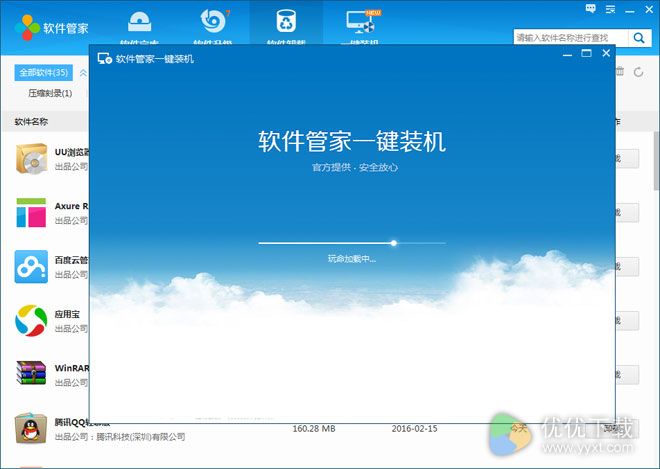Click the 玩命加载中 loading text
660x469 pixels.
coord(352,259)
